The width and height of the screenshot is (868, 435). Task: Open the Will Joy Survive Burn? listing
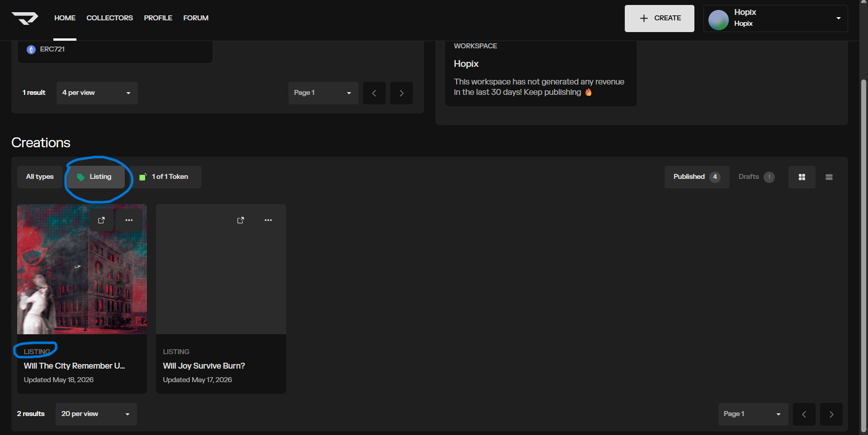point(204,366)
